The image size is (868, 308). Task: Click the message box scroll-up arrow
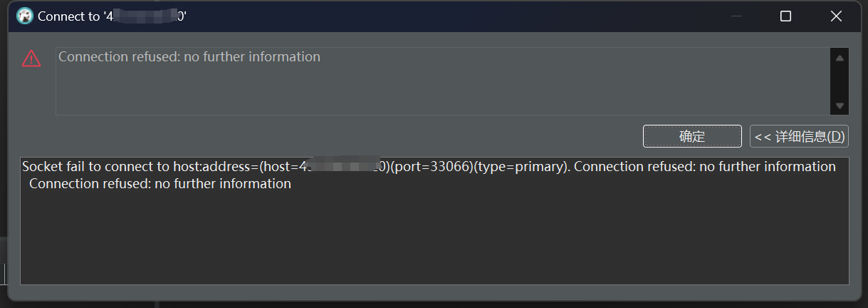840,58
